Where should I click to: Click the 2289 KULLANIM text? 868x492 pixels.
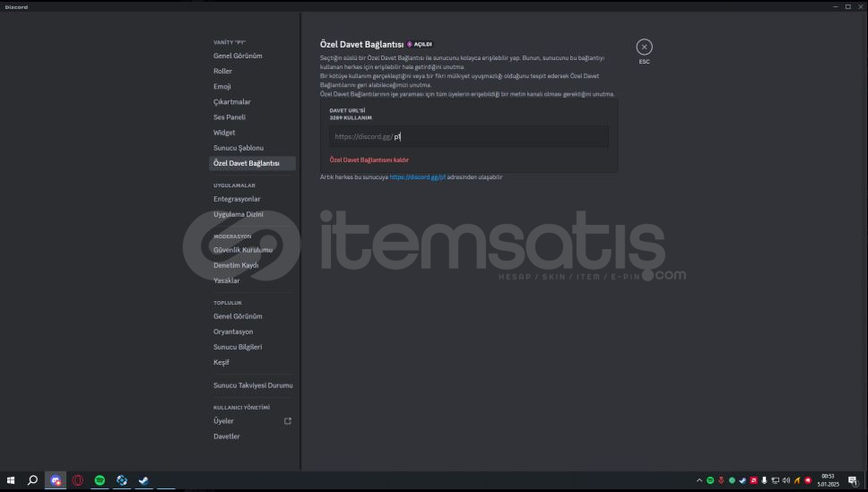[351, 118]
